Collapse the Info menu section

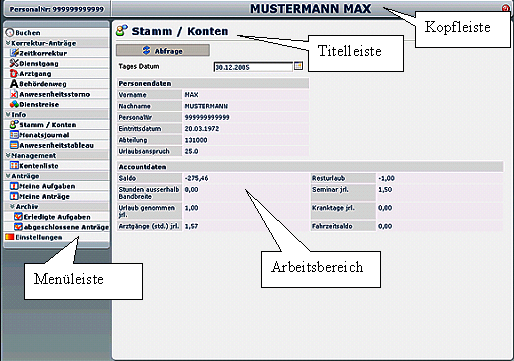click(x=8, y=114)
